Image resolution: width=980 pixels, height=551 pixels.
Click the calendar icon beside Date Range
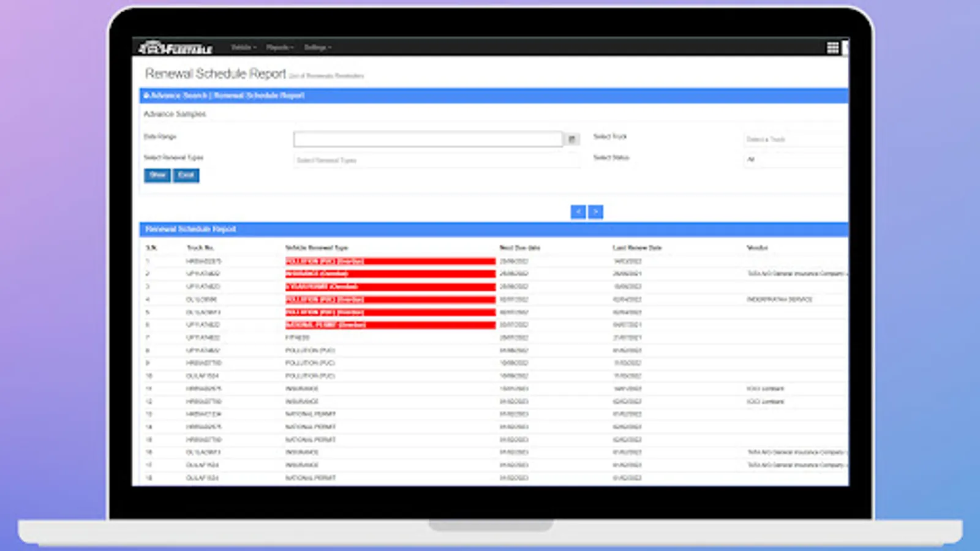(572, 140)
